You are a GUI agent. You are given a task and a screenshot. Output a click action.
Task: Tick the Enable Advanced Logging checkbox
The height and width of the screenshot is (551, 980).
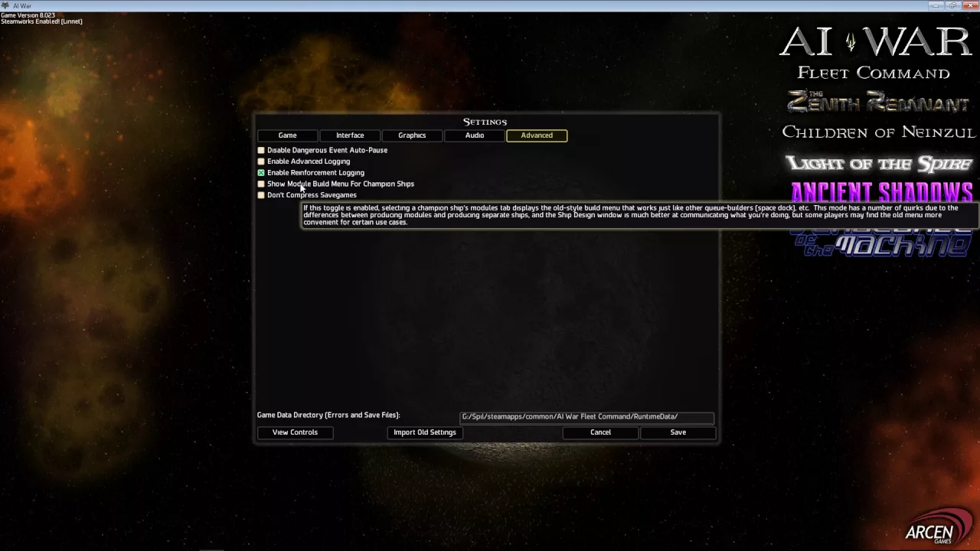[261, 161]
